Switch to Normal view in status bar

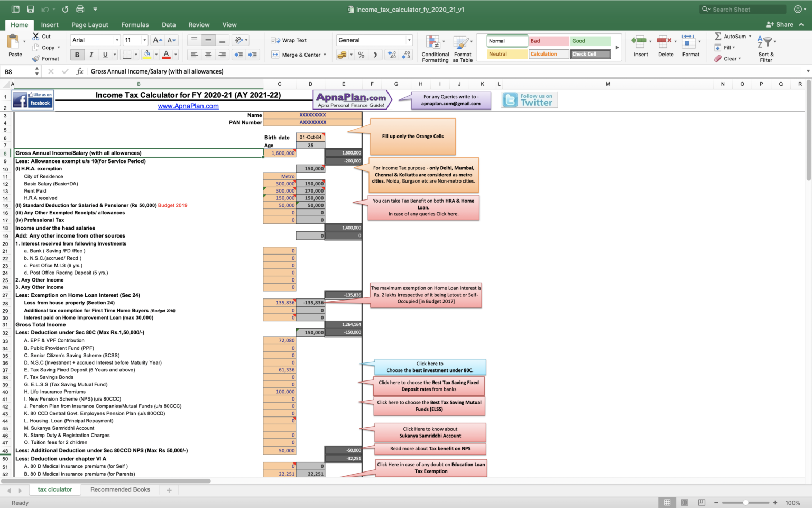pyautogui.click(x=667, y=503)
